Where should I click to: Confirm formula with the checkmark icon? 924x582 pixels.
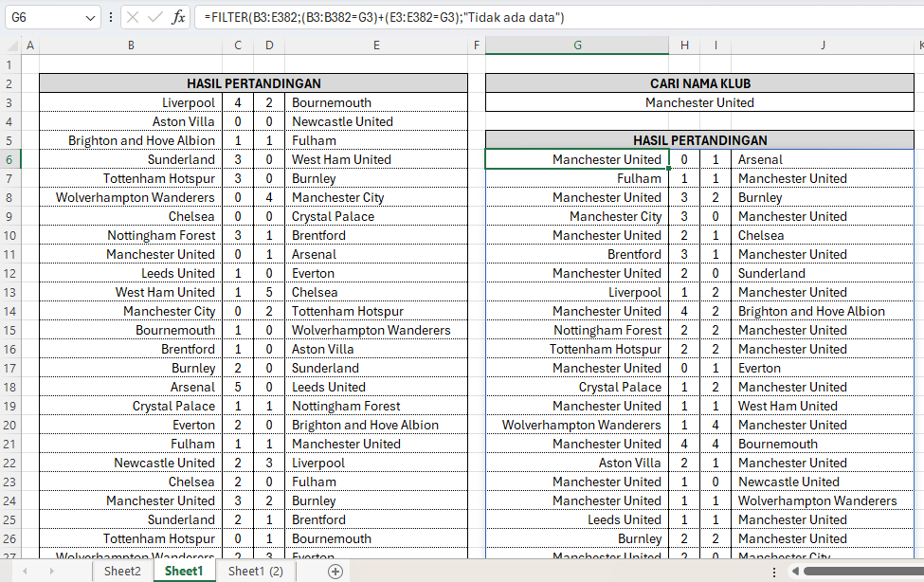pos(155,18)
